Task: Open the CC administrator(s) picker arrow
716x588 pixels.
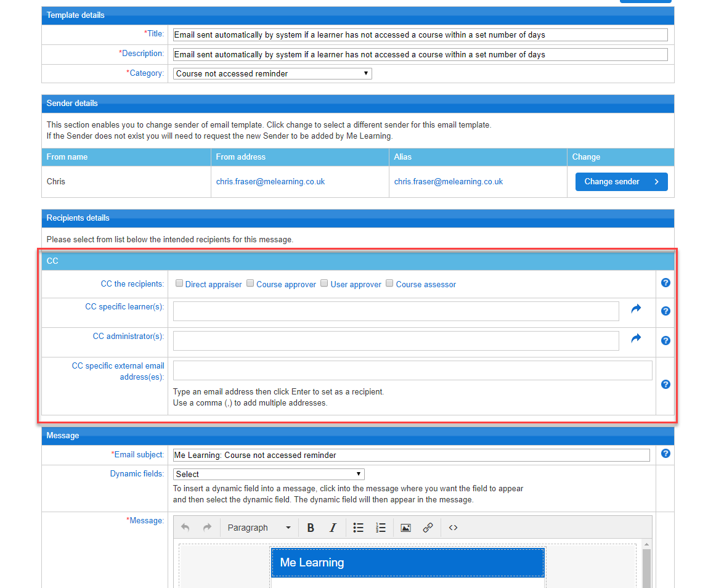Action: pos(636,338)
